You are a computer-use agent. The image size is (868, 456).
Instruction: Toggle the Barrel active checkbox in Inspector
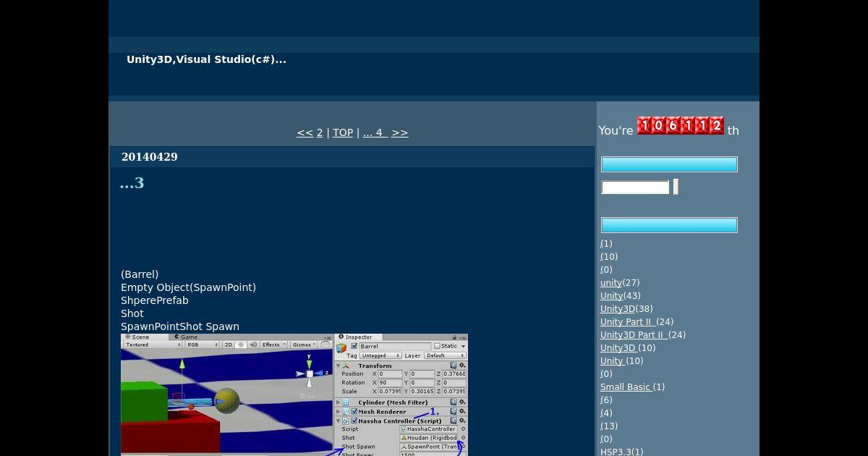tap(354, 346)
